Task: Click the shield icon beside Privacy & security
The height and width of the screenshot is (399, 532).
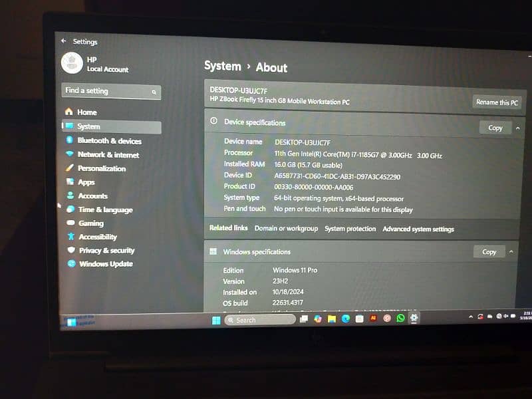Action: point(71,250)
